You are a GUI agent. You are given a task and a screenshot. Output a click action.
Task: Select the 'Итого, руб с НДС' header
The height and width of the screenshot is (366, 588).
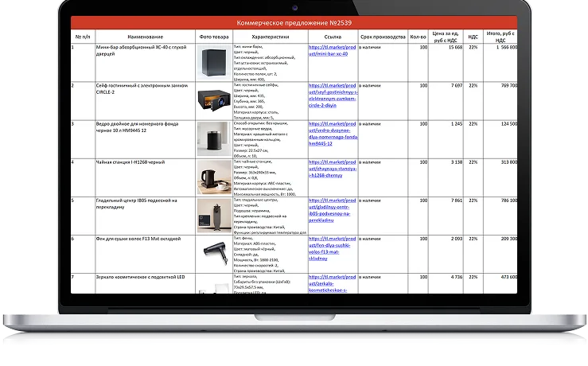click(500, 37)
